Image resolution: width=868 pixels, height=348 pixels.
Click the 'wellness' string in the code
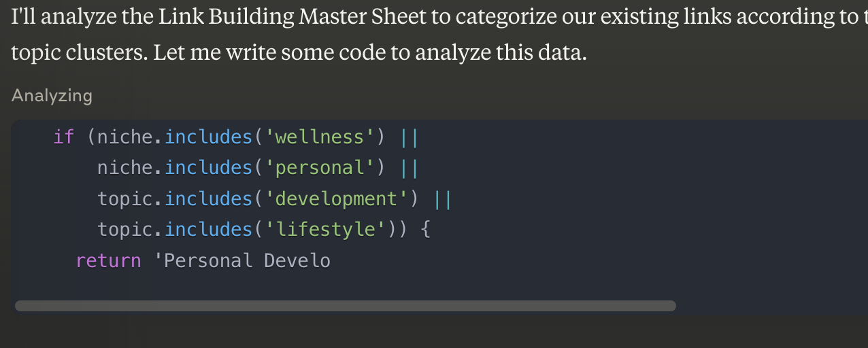(320, 137)
